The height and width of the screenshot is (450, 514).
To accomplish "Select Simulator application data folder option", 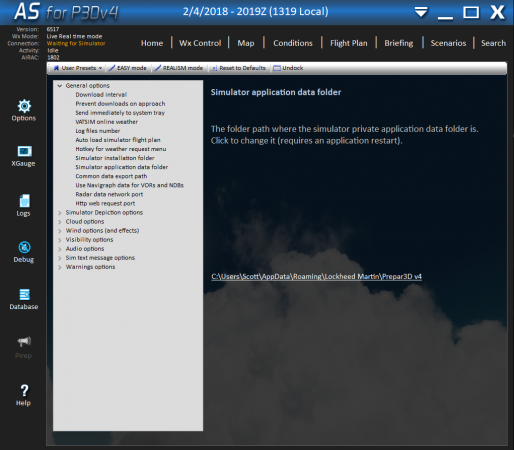I will coord(122,167).
